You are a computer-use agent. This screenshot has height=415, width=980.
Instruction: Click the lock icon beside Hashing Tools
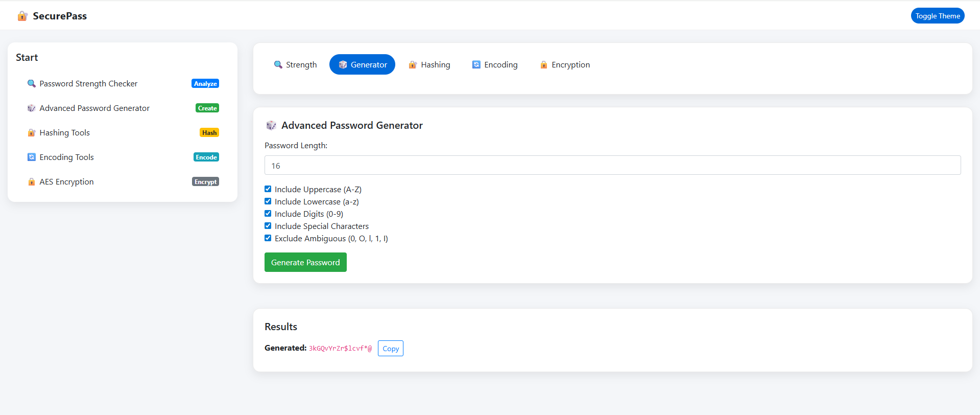[32, 132]
